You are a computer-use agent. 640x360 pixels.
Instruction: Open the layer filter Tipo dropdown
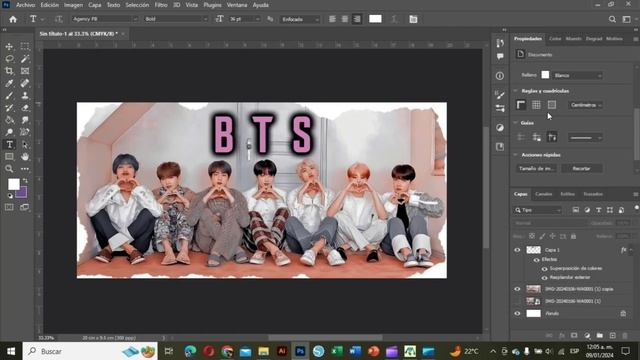click(x=538, y=210)
